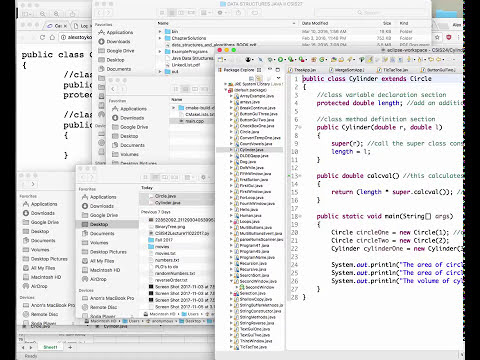480x360 pixels.
Task: Maximize the Package Explorer panel
Action: tap(278, 70)
